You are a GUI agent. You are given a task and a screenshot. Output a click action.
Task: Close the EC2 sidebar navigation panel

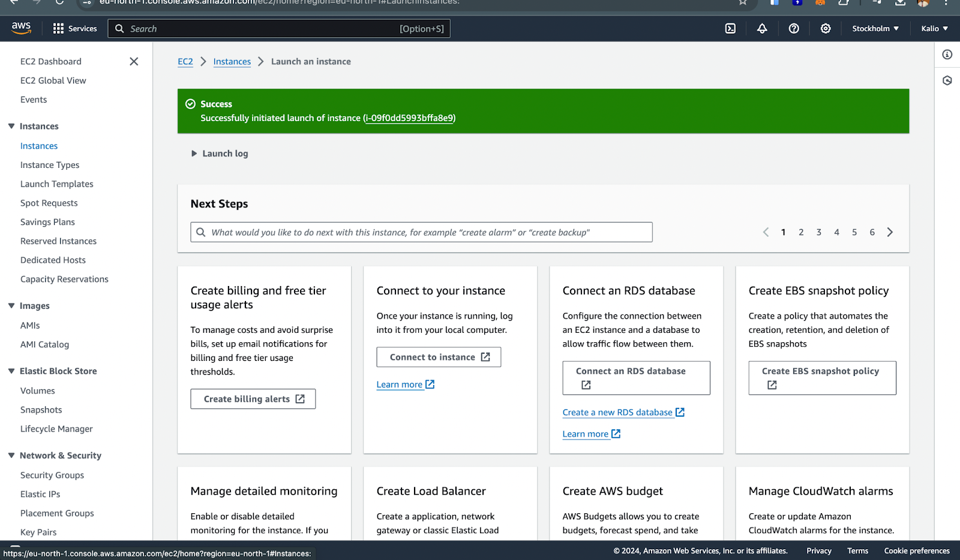coord(134,61)
